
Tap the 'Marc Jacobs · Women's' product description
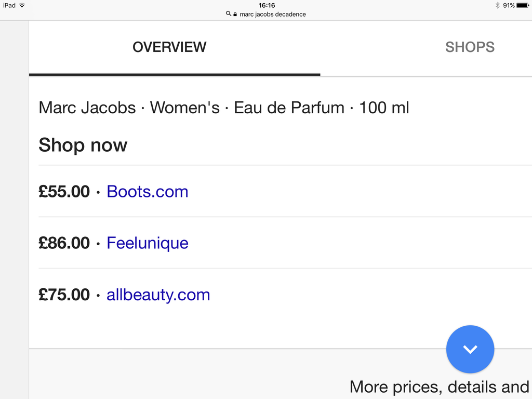coord(223,108)
